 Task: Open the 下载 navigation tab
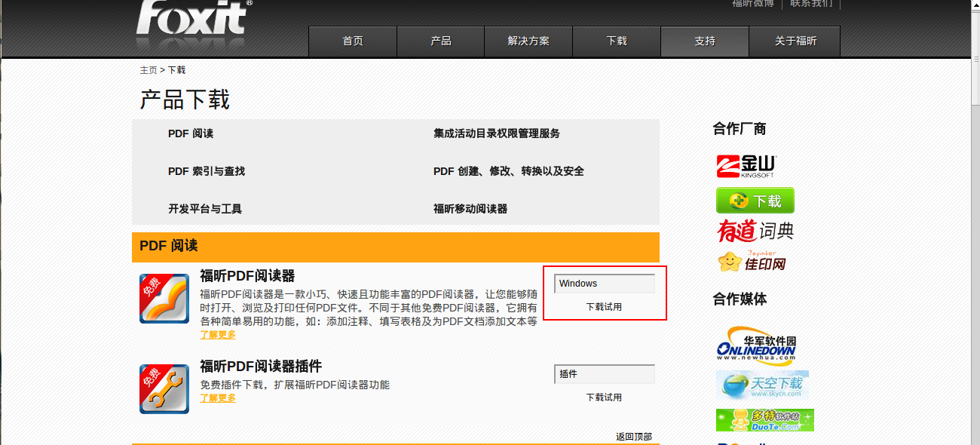pos(617,41)
